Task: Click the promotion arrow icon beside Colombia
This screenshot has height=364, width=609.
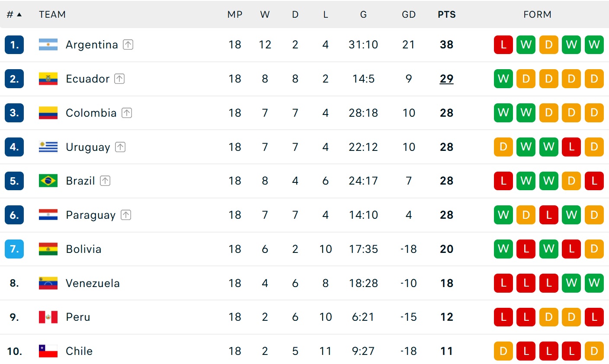Action: coord(127,113)
